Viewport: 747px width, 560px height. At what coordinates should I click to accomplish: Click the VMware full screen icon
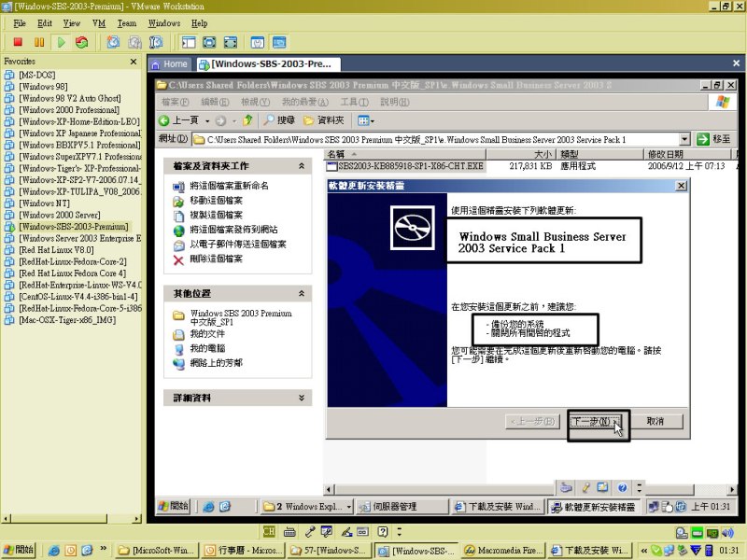pyautogui.click(x=209, y=42)
